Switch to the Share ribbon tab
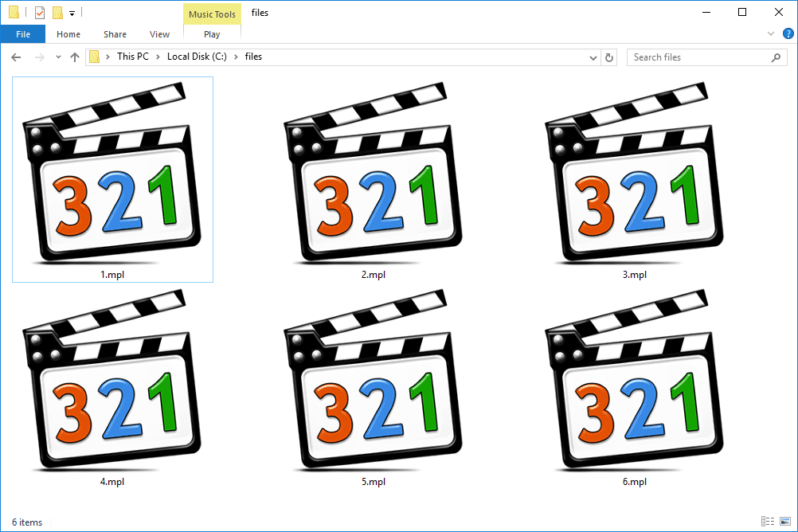This screenshot has height=532, width=798. pyautogui.click(x=115, y=34)
